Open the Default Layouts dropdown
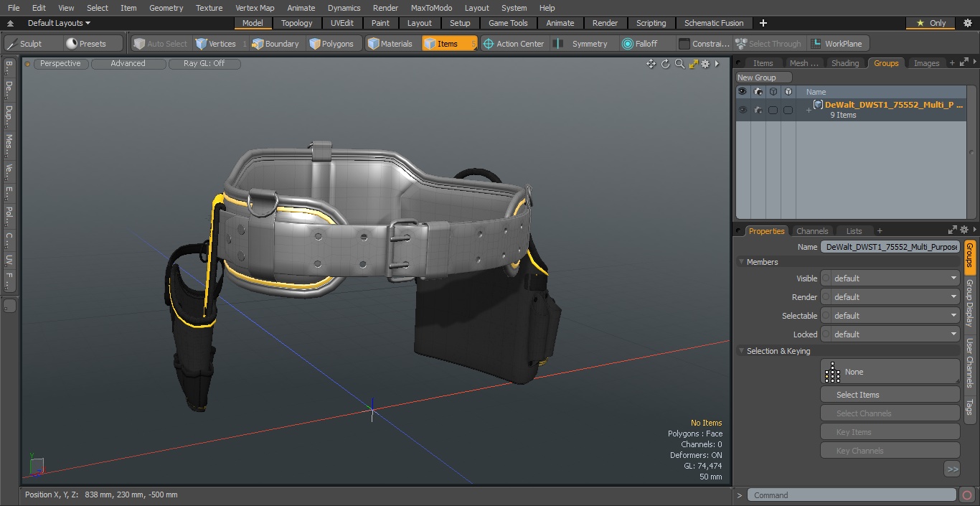This screenshot has width=980, height=506. [x=59, y=23]
